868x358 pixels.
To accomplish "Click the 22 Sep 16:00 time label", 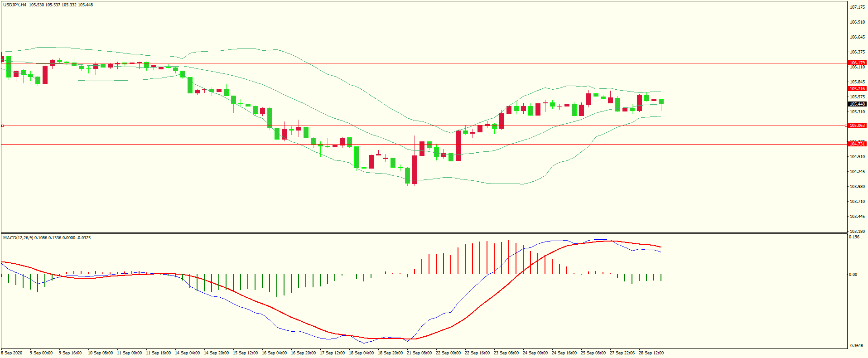I will click(477, 353).
